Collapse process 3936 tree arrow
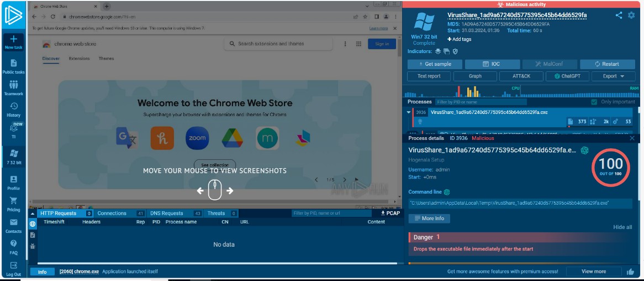 409,112
